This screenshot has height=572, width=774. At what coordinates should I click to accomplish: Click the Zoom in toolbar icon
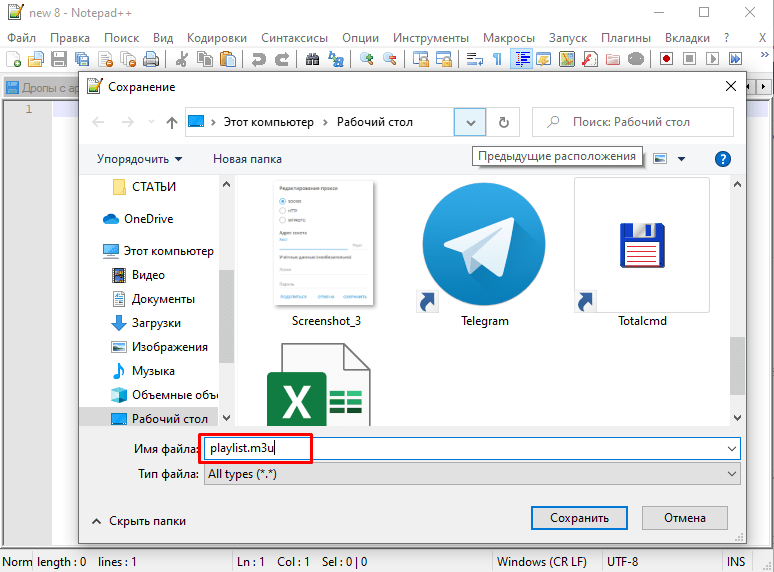click(x=366, y=59)
